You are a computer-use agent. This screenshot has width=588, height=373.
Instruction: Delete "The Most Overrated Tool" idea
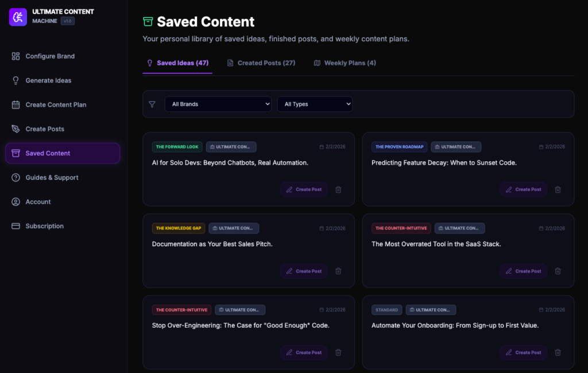(x=558, y=271)
